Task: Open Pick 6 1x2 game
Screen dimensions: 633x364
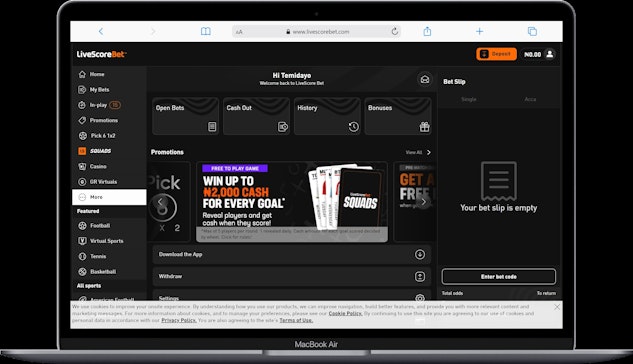Action: click(103, 136)
